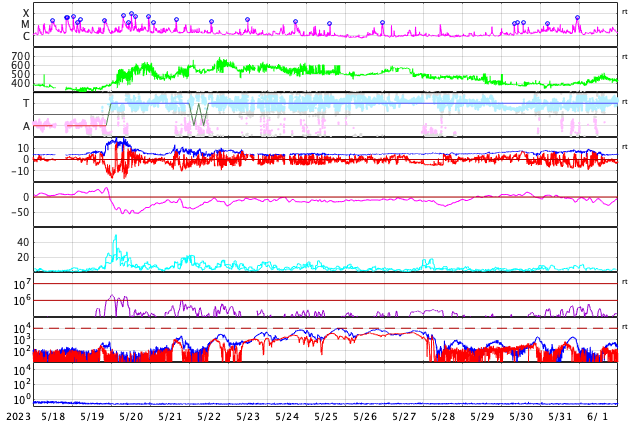Viewport: 634px width, 424px height.
Task: Select the 5/18 date label
Action: [x=53, y=416]
